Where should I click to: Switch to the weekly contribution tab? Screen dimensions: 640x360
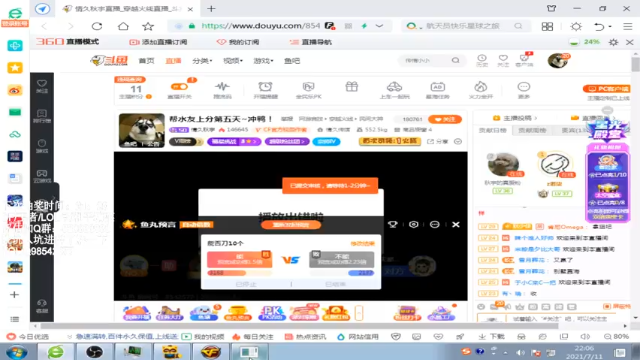click(x=532, y=130)
